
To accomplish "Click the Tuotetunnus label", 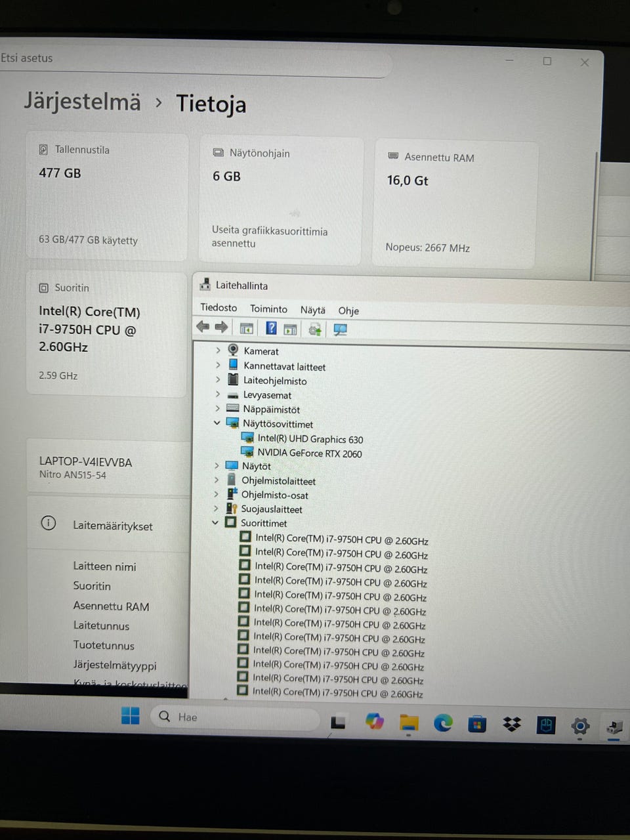I will tap(104, 646).
